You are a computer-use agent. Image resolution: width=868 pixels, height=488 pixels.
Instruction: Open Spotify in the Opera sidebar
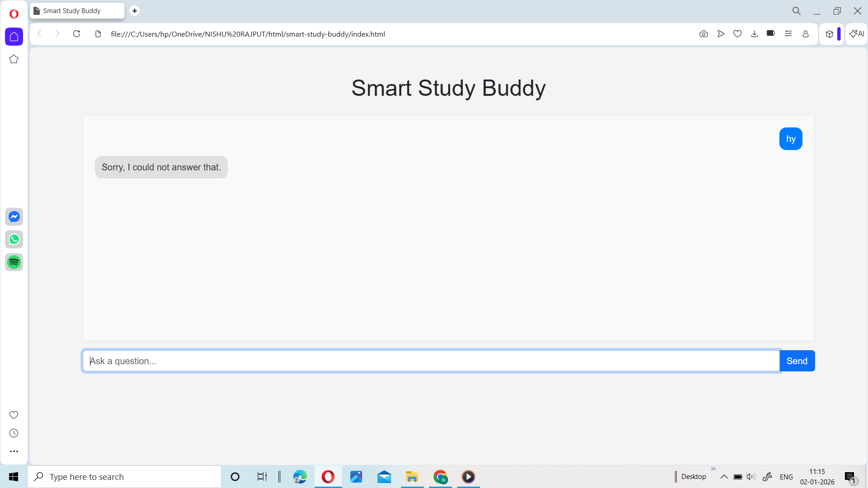click(14, 262)
